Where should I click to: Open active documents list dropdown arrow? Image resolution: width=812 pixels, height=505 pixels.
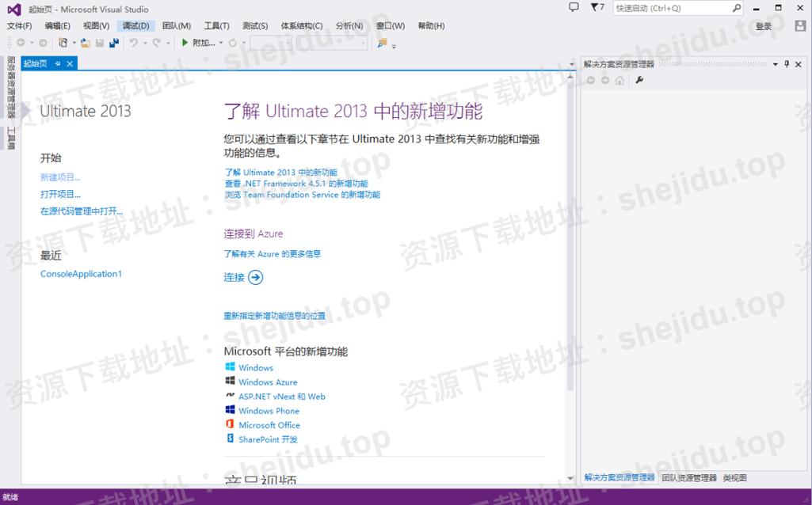point(572,64)
